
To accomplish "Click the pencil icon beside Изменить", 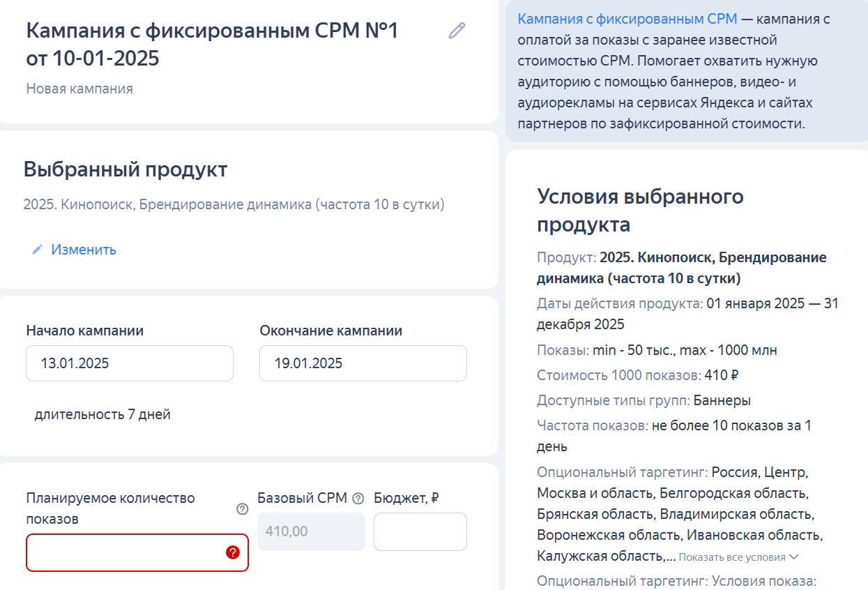I will [38, 250].
